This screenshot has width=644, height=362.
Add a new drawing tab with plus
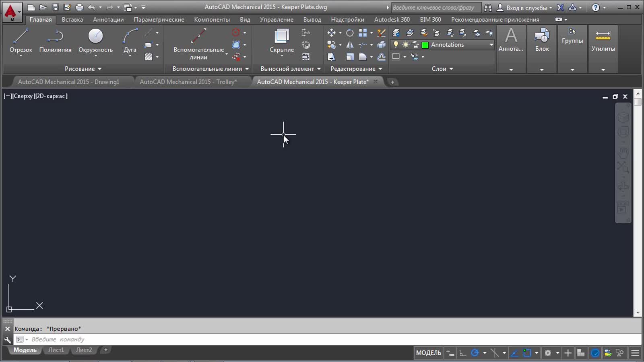[x=392, y=82]
